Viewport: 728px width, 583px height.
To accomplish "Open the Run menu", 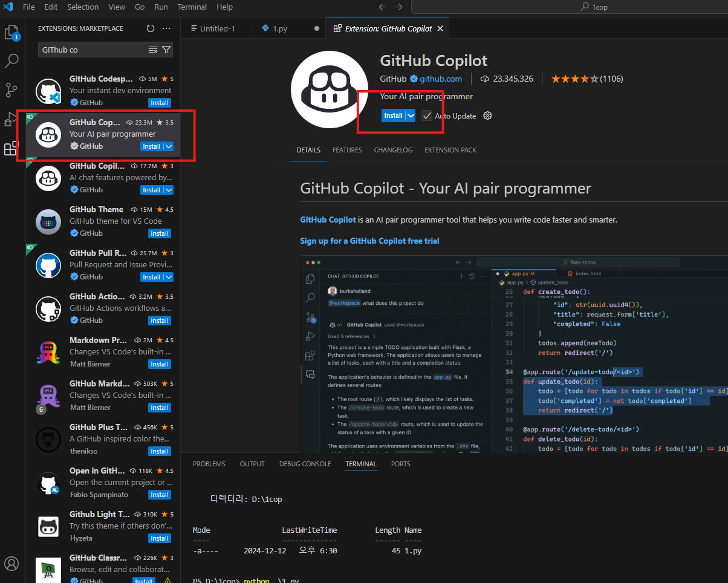I will click(x=161, y=7).
